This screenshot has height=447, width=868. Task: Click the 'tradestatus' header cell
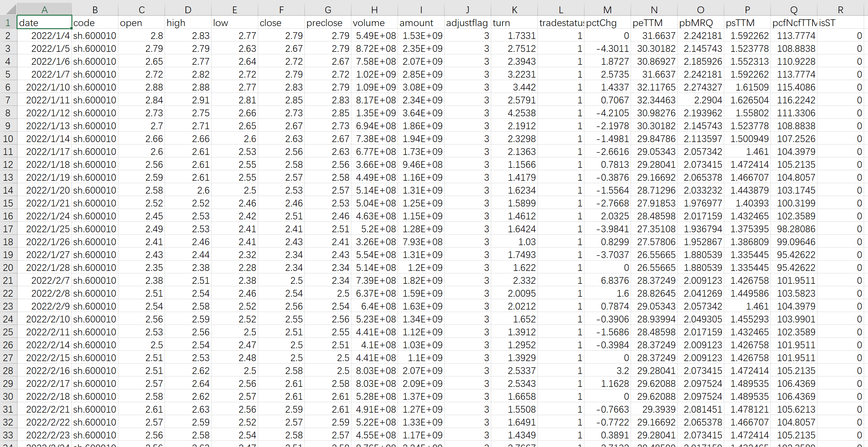(x=561, y=23)
